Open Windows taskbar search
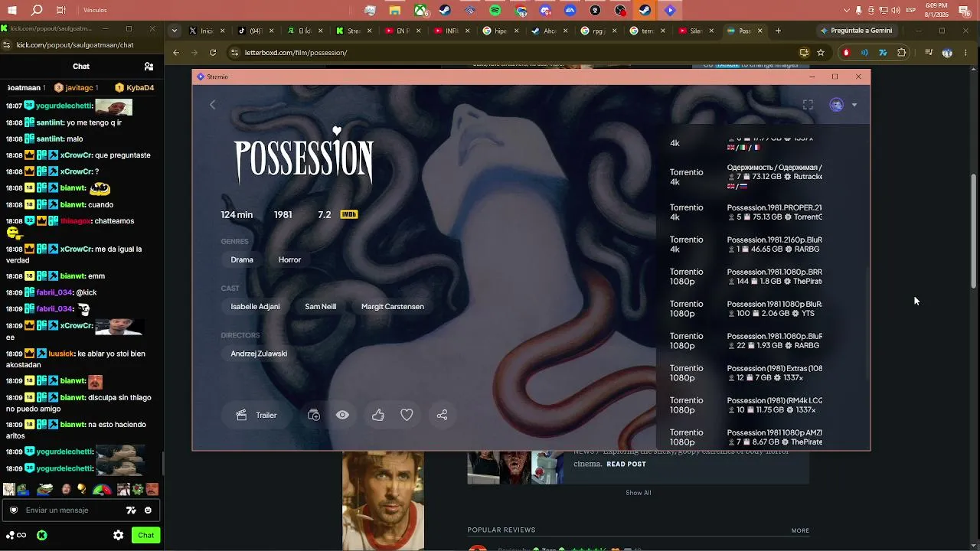980x551 pixels. 37,10
